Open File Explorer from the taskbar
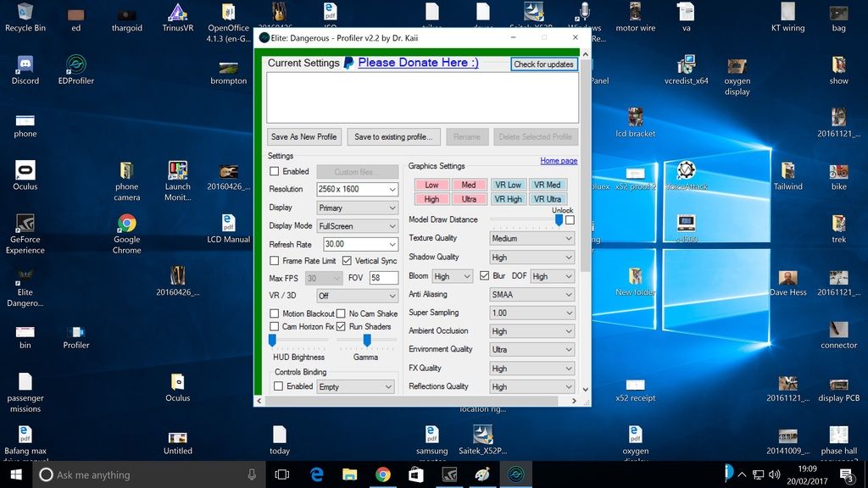The width and height of the screenshot is (868, 488). click(349, 474)
